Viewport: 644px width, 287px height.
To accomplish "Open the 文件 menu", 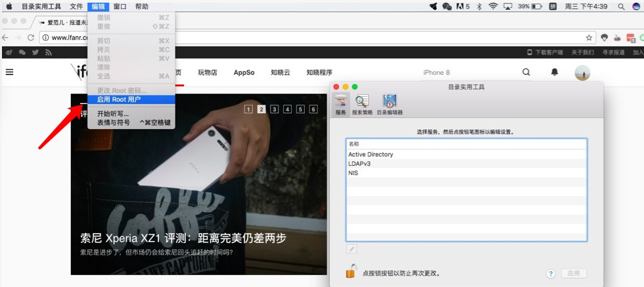I will [x=76, y=6].
